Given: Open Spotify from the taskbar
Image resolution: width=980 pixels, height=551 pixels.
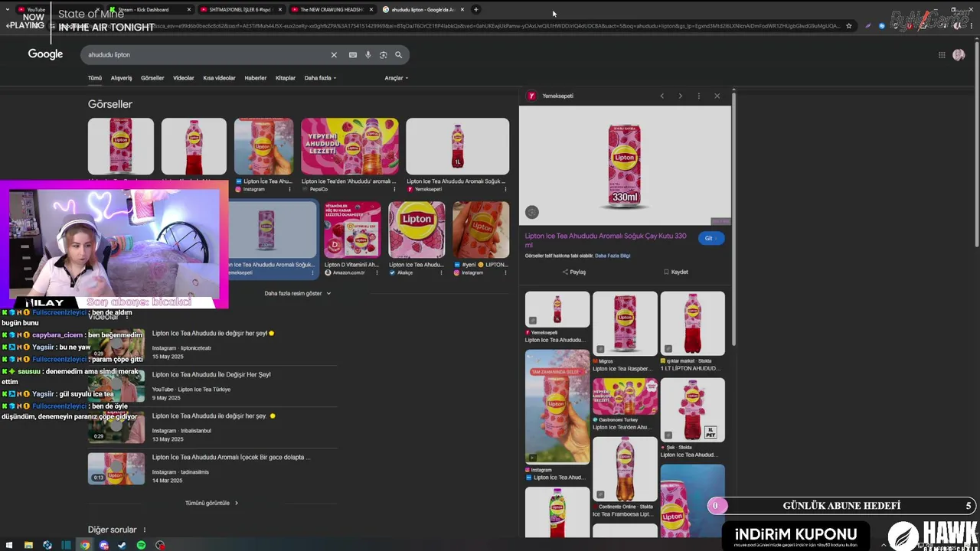Looking at the screenshot, I should click(141, 546).
